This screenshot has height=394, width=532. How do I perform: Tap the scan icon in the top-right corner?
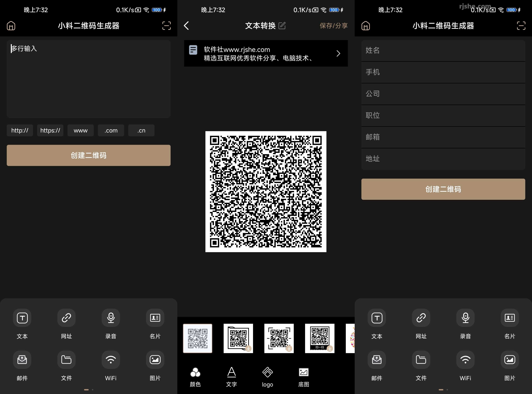pos(166,25)
